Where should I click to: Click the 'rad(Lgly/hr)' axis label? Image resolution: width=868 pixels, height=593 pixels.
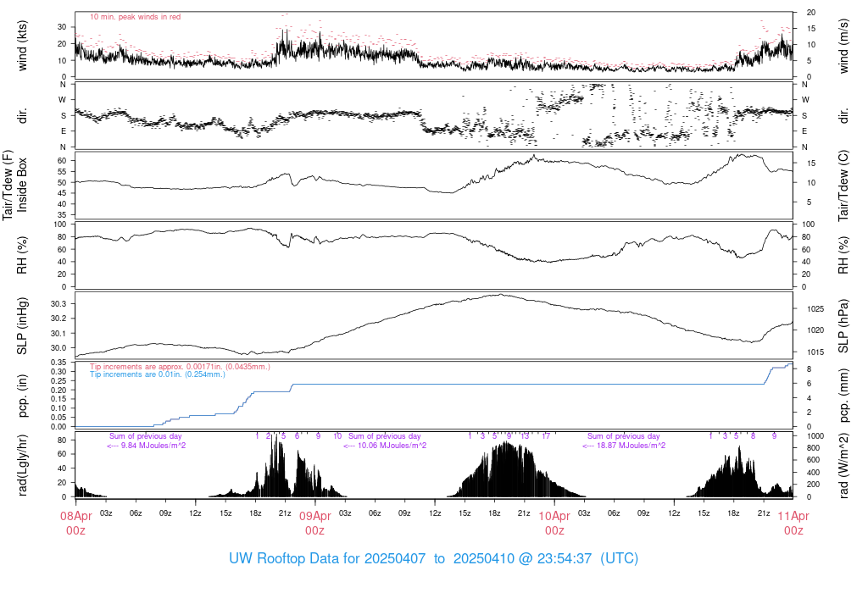click(x=22, y=465)
